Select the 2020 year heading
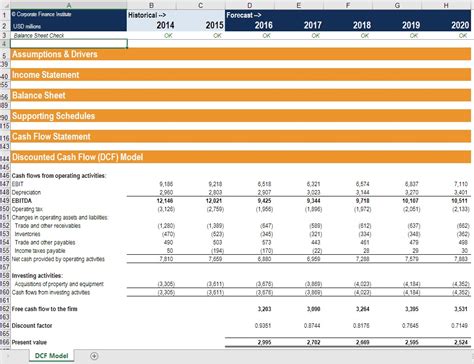Viewport: 474px width, 364px height. pyautogui.click(x=460, y=25)
